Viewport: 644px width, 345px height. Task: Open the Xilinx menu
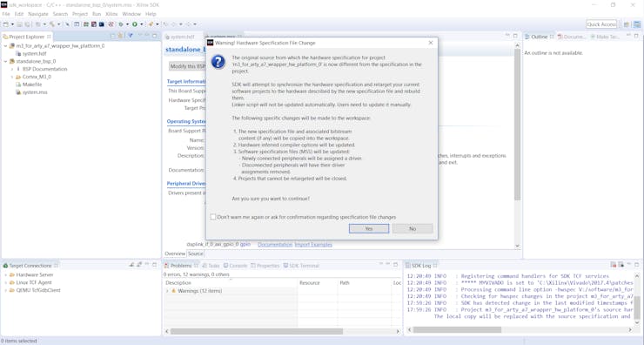coord(111,14)
